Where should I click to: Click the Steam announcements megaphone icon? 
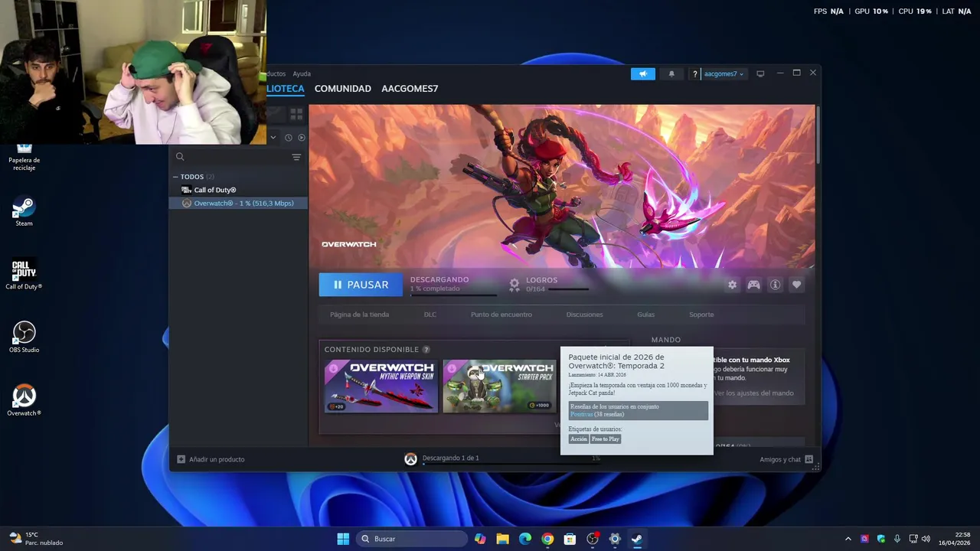643,73
